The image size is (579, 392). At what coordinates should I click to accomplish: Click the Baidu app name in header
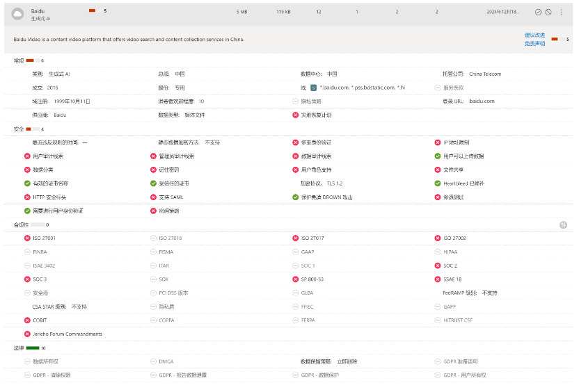[x=38, y=11]
